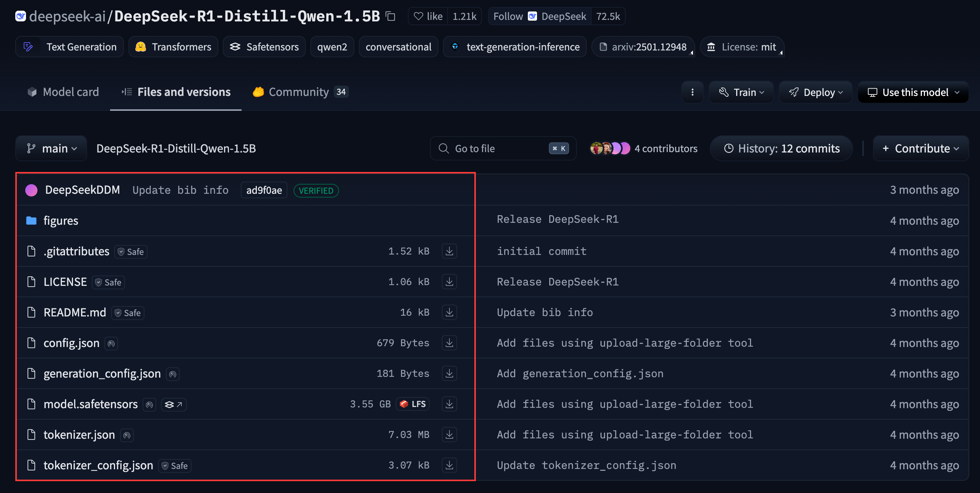Expand the main branch dropdown
The height and width of the screenshot is (493, 980).
click(51, 148)
